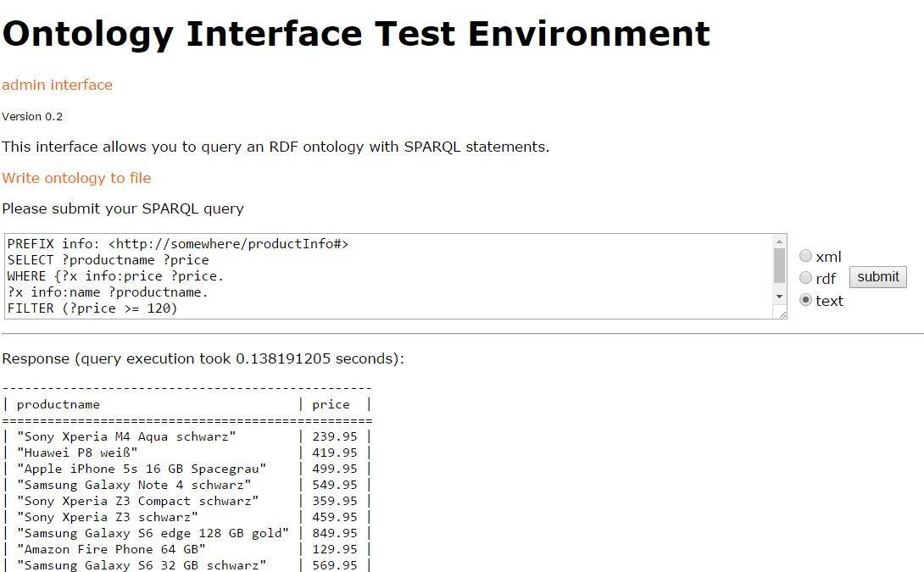
Task: Select the rdf output format radio button
Action: click(805, 278)
